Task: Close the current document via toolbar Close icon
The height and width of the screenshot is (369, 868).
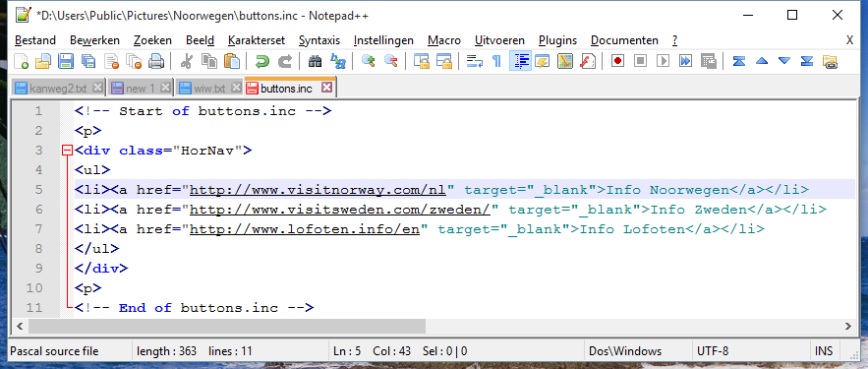Action: [x=111, y=60]
